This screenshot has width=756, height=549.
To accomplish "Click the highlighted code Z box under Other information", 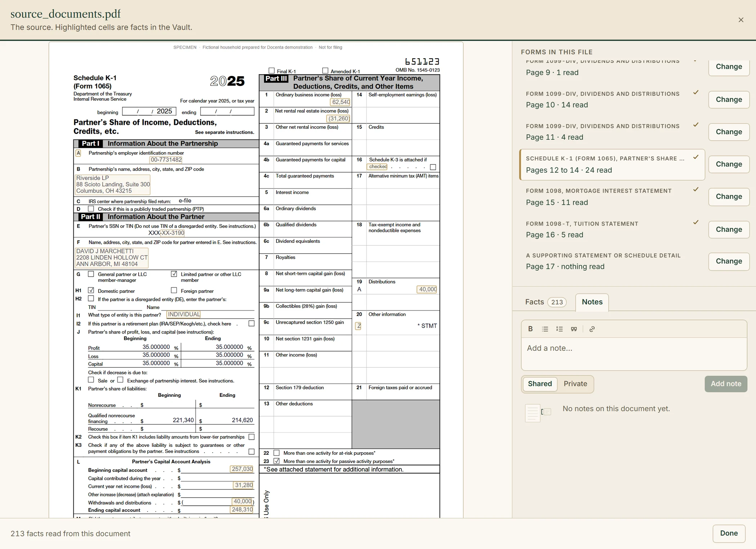I will click(358, 326).
